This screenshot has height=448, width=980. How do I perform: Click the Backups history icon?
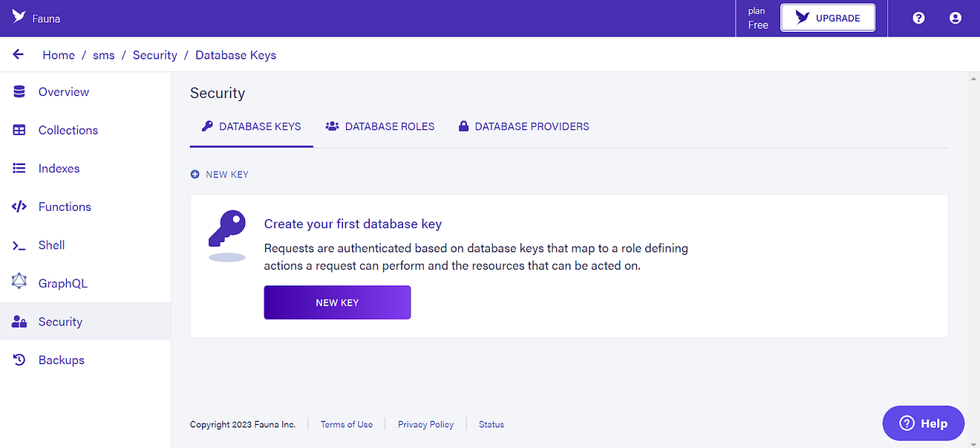click(19, 360)
